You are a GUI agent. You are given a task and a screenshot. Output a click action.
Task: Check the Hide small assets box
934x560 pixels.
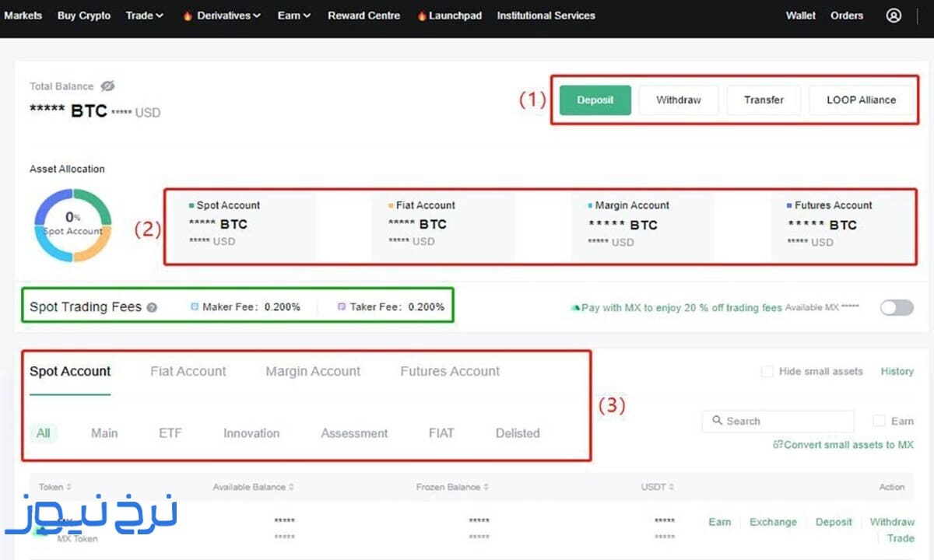pyautogui.click(x=767, y=372)
